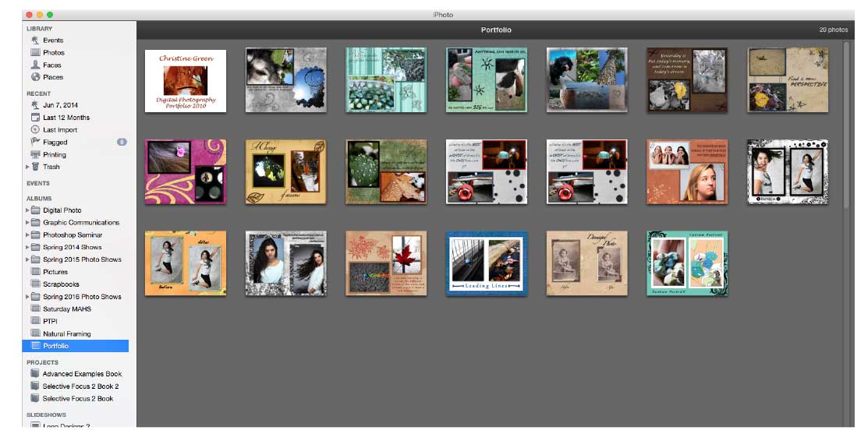Click the Flagged count badge
The height and width of the screenshot is (441, 868).
click(x=122, y=142)
